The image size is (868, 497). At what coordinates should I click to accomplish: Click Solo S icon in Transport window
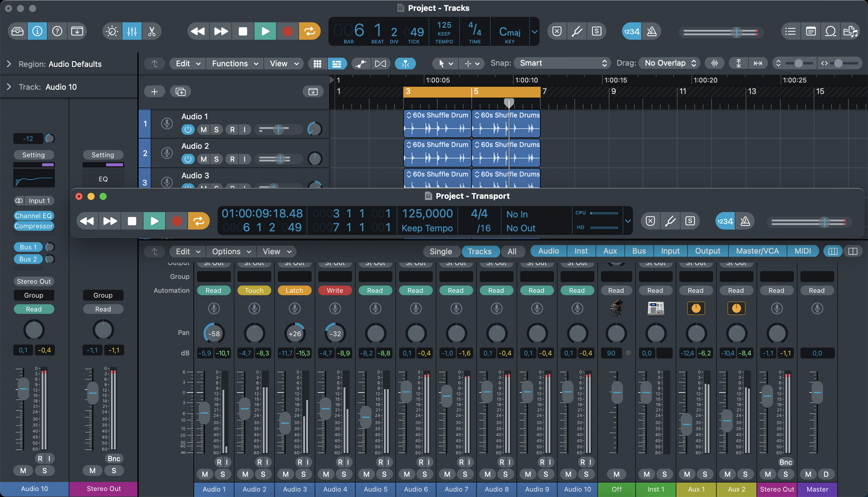click(690, 221)
